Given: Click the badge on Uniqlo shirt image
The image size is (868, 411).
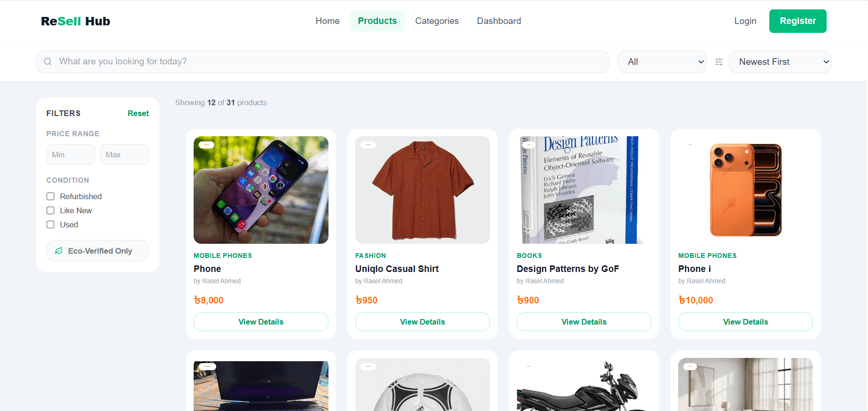Looking at the screenshot, I should click(x=368, y=145).
